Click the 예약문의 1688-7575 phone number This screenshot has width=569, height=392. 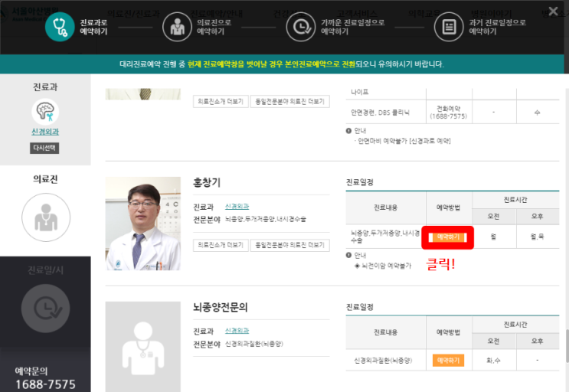coord(45,384)
